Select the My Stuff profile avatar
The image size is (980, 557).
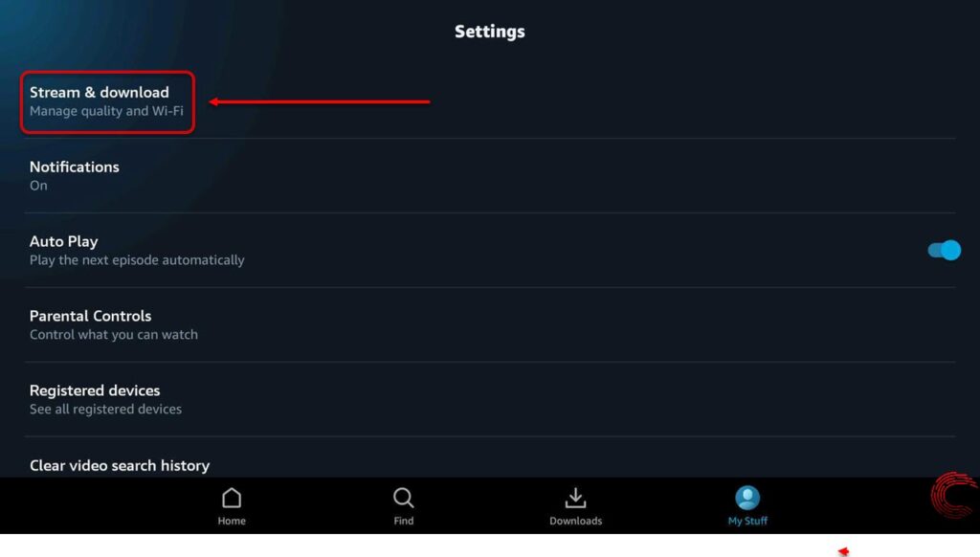[x=747, y=499]
